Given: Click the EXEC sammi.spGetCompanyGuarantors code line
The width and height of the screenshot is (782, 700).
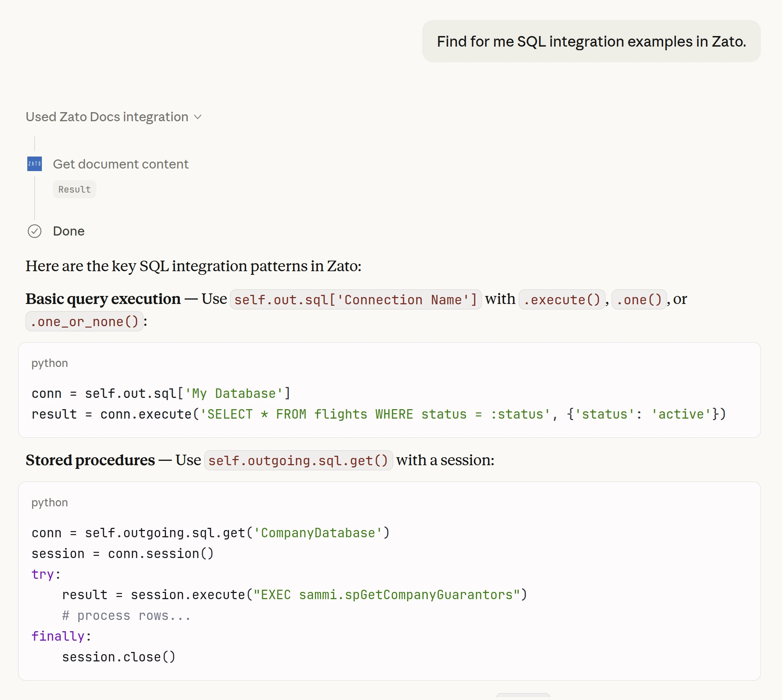Looking at the screenshot, I should coord(294,595).
